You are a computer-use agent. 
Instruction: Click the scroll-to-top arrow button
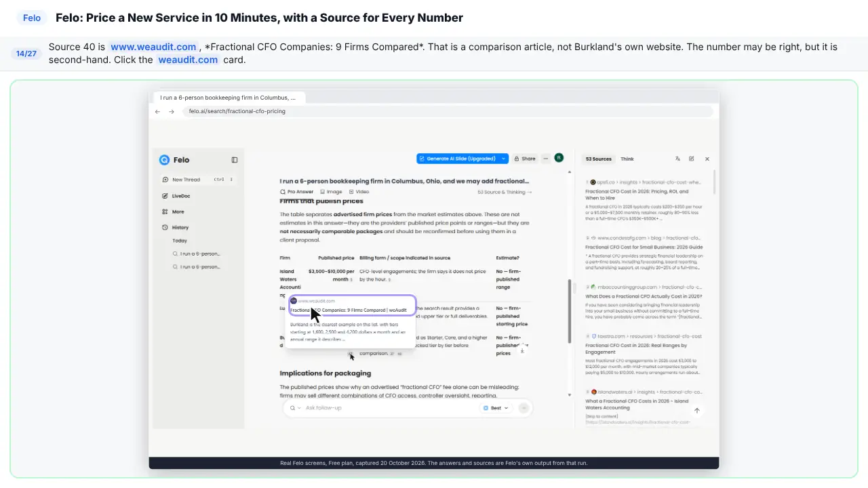click(696, 411)
